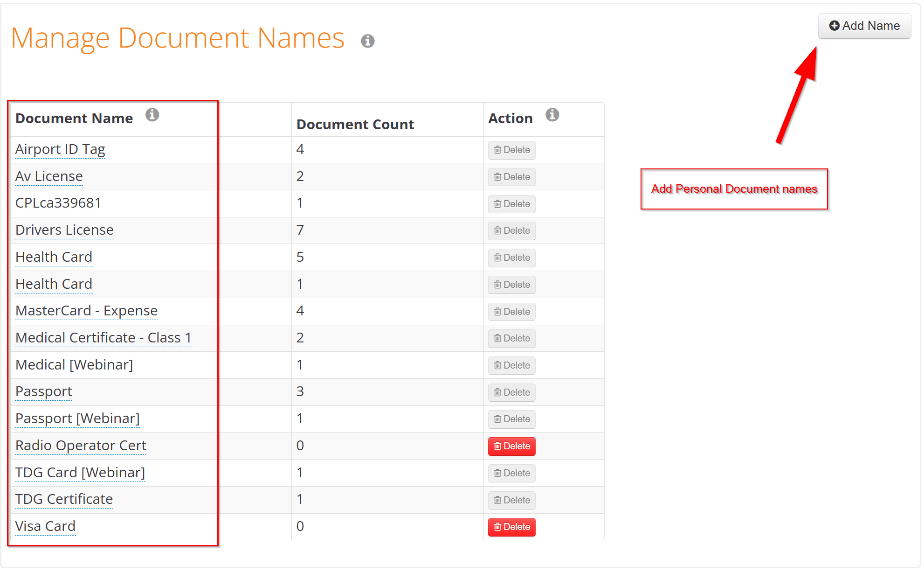Click greyed Delete button in Passport row
Viewport: 924px width, 572px height.
[511, 393]
